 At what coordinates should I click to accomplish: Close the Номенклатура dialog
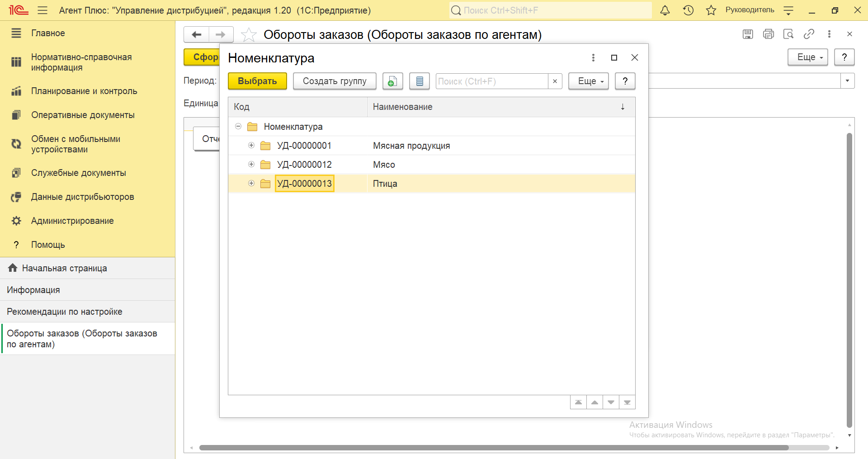[635, 57]
